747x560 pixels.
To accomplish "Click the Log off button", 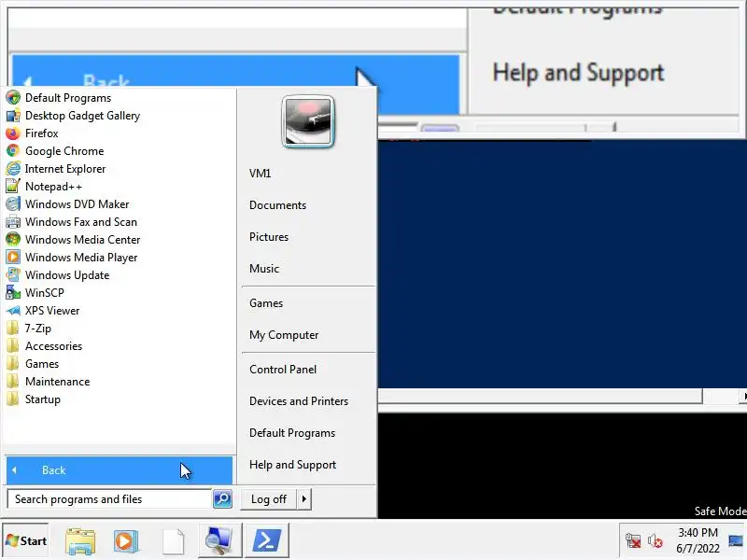I will click(269, 499).
